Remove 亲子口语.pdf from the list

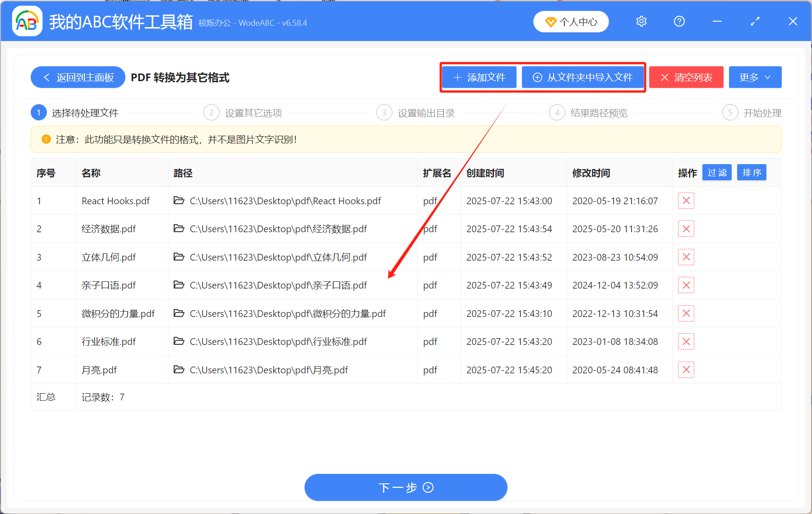click(686, 285)
